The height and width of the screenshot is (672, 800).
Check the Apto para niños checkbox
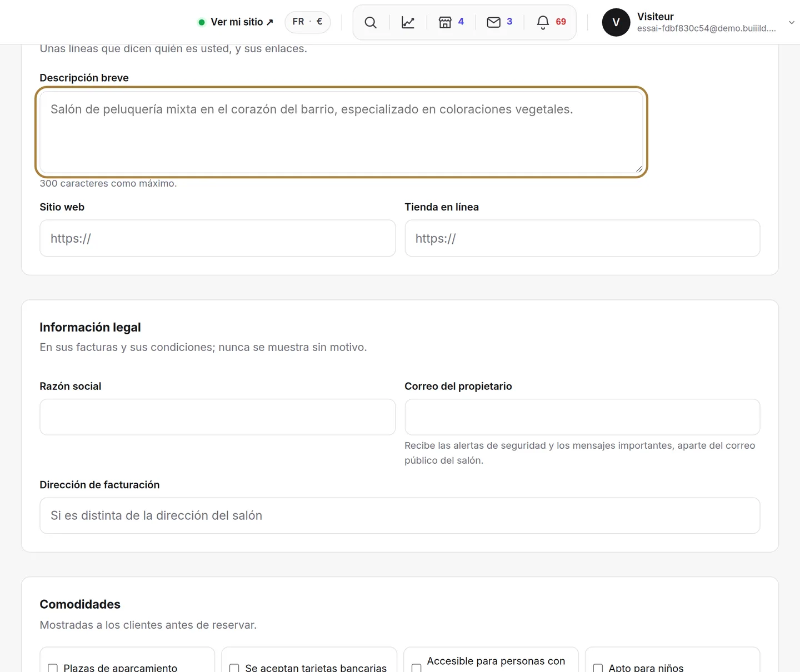point(598,668)
